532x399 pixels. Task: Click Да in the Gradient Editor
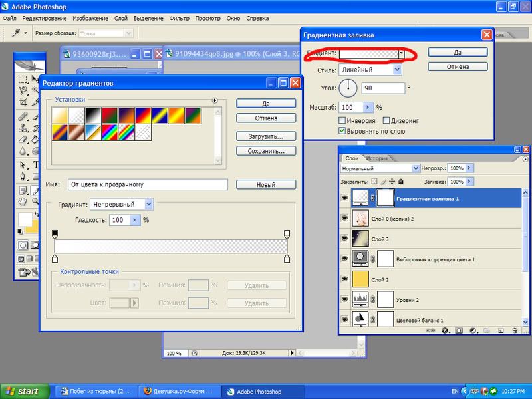tap(266, 104)
